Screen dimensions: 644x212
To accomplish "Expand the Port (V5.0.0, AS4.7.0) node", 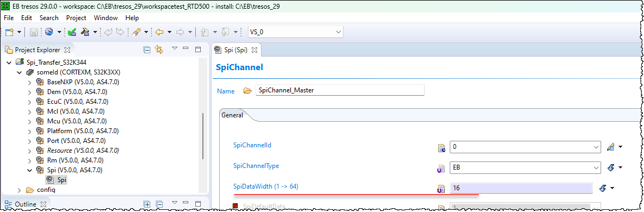I will [29, 141].
